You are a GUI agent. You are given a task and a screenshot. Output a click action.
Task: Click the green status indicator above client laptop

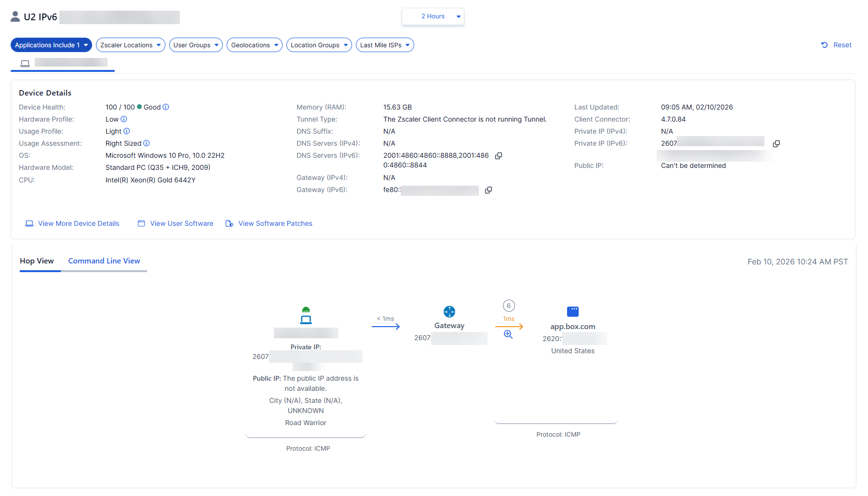click(x=306, y=310)
